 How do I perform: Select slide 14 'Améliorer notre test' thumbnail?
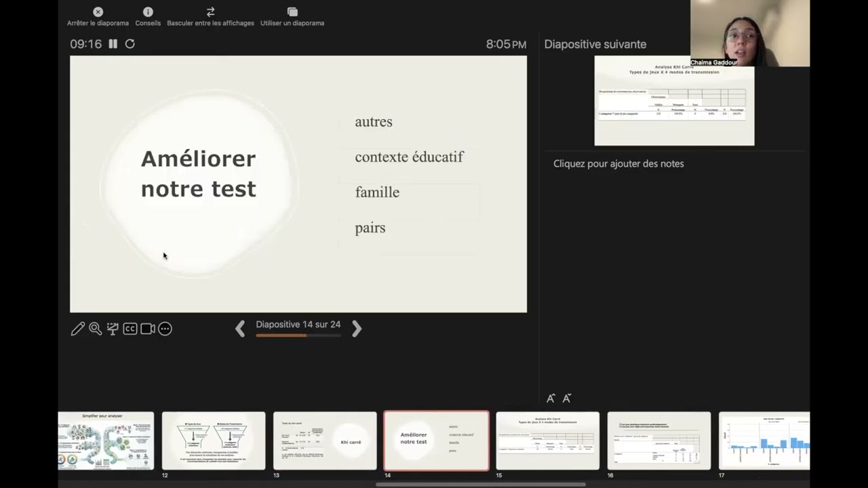point(436,441)
